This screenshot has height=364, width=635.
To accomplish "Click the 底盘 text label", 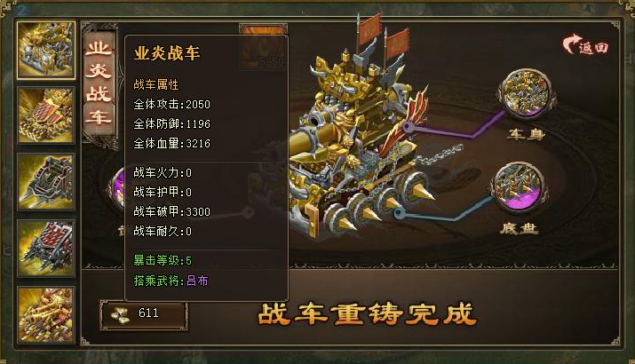I will pos(519,228).
